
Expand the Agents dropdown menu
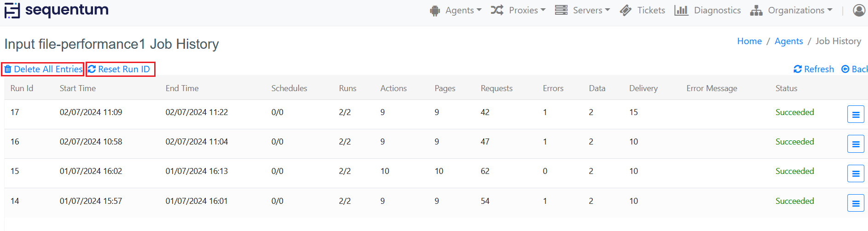[456, 10]
